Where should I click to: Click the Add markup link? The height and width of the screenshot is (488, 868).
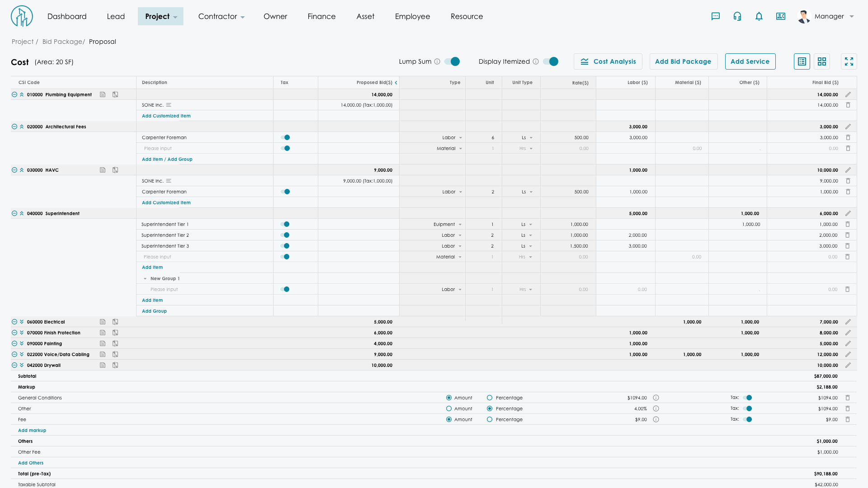pyautogui.click(x=32, y=430)
